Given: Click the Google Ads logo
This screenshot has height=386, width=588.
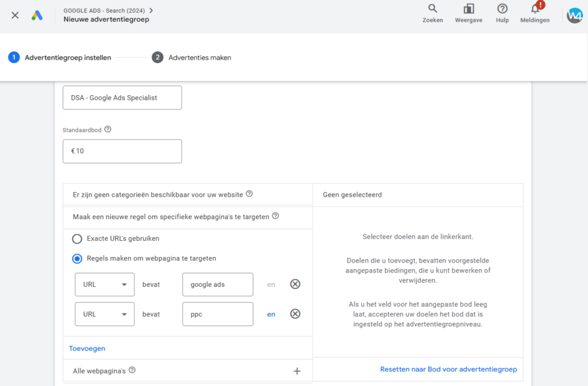Looking at the screenshot, I should (x=37, y=15).
